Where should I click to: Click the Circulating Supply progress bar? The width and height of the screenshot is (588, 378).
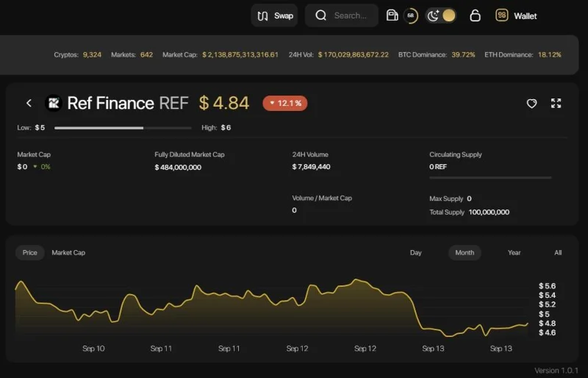[490, 177]
